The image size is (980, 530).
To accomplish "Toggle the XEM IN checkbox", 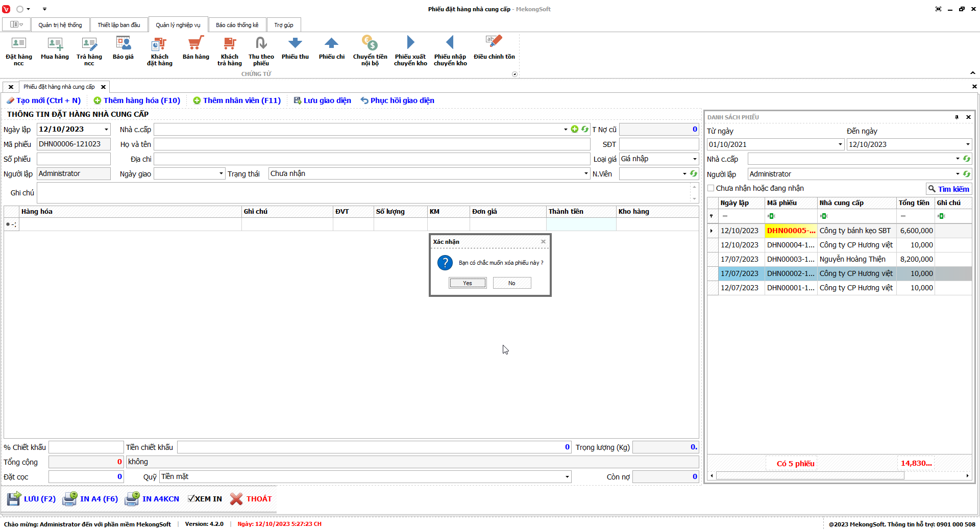I will pos(191,499).
